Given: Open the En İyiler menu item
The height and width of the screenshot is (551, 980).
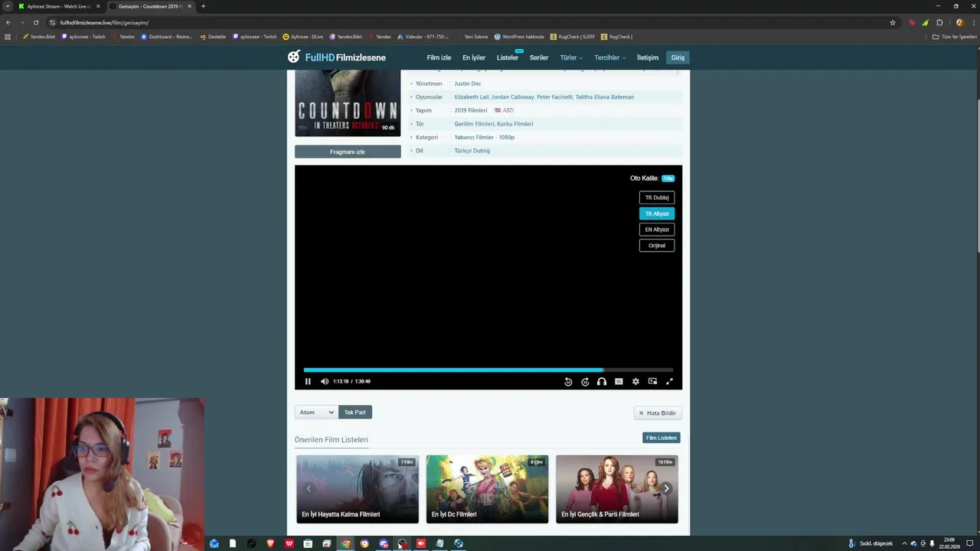Looking at the screenshot, I should pyautogui.click(x=474, y=57).
